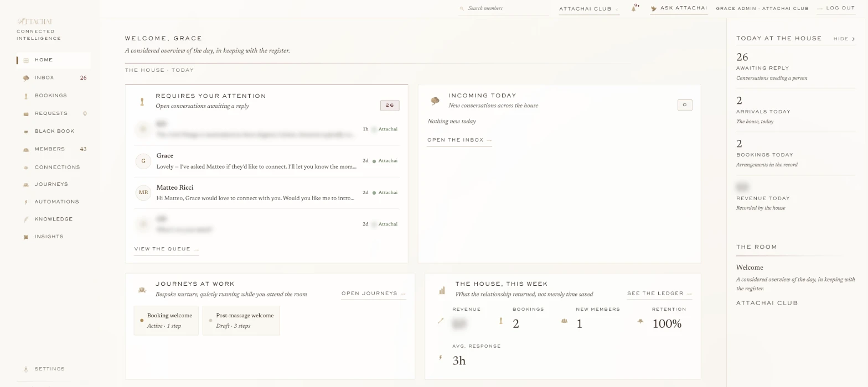The image size is (868, 387).
Task: Click the icon beside Journeys at Work
Action: pyautogui.click(x=142, y=290)
